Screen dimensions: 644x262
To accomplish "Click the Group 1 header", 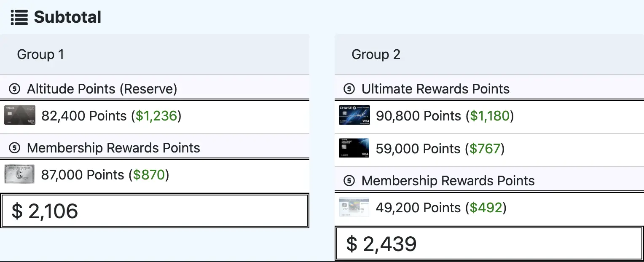I will pos(155,54).
